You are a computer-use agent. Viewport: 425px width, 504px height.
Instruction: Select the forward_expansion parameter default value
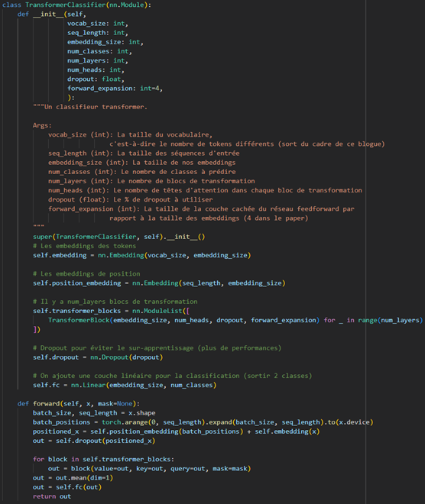point(157,89)
